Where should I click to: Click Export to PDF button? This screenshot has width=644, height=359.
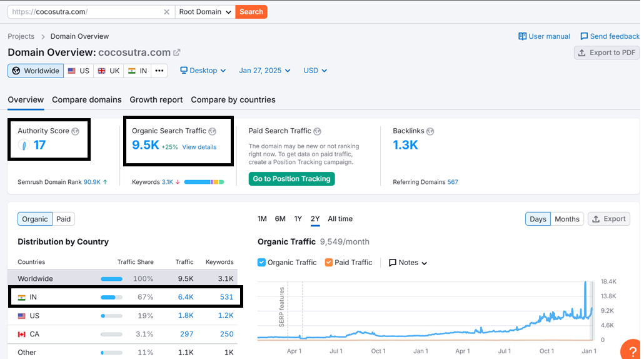tap(607, 53)
